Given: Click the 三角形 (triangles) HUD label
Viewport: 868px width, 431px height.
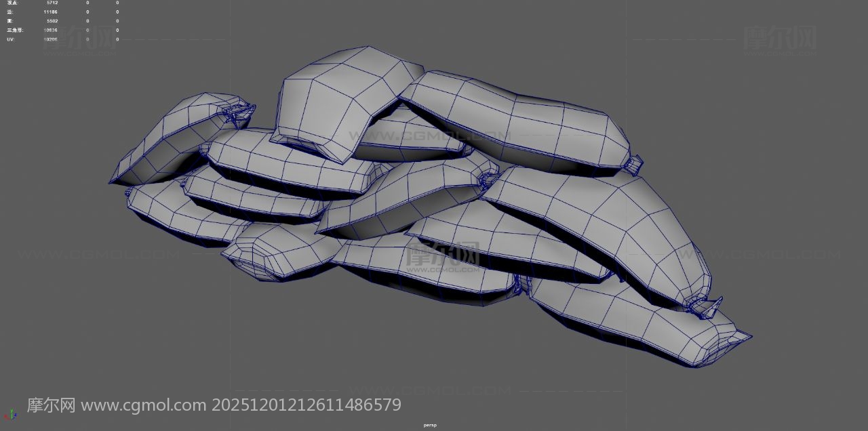Looking at the screenshot, I should pos(14,30).
